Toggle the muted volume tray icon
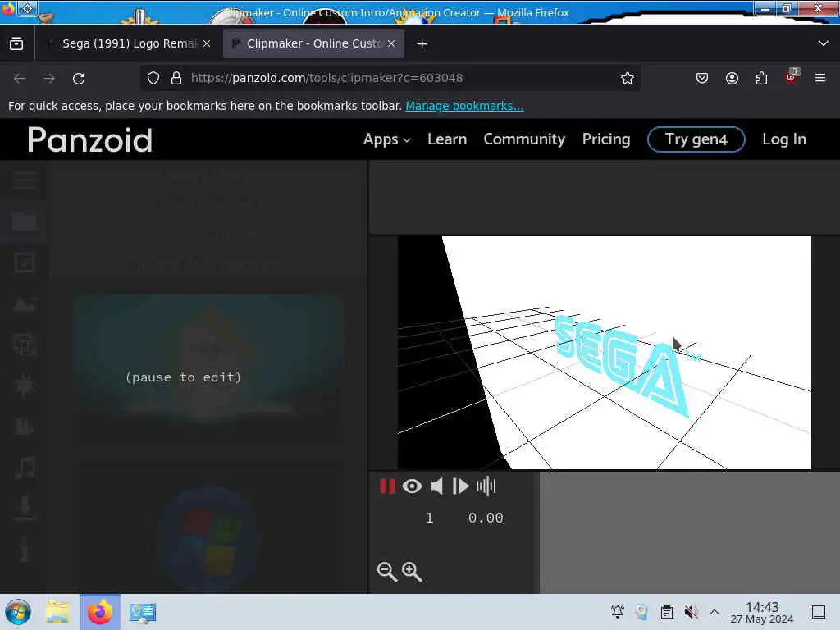The image size is (840, 630). [691, 612]
